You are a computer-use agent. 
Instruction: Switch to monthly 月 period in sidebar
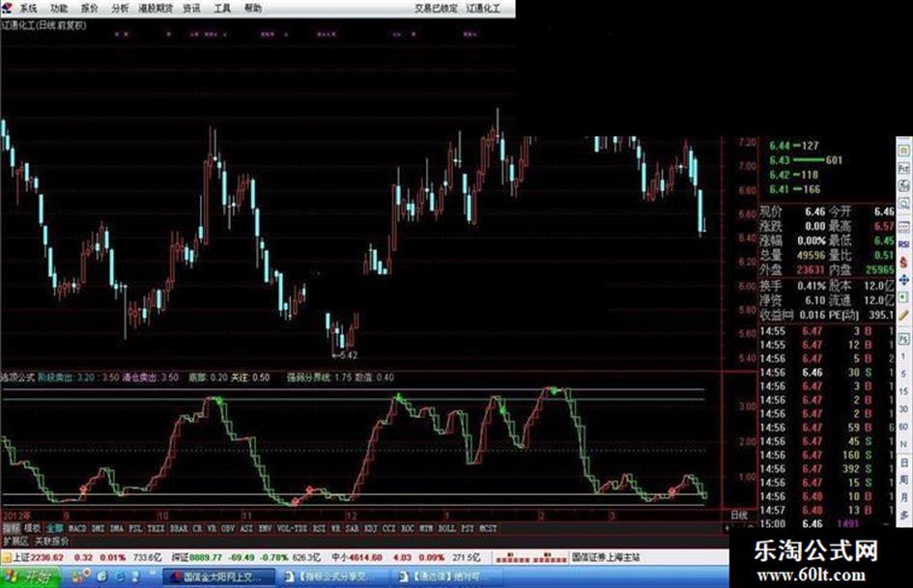coord(904,497)
